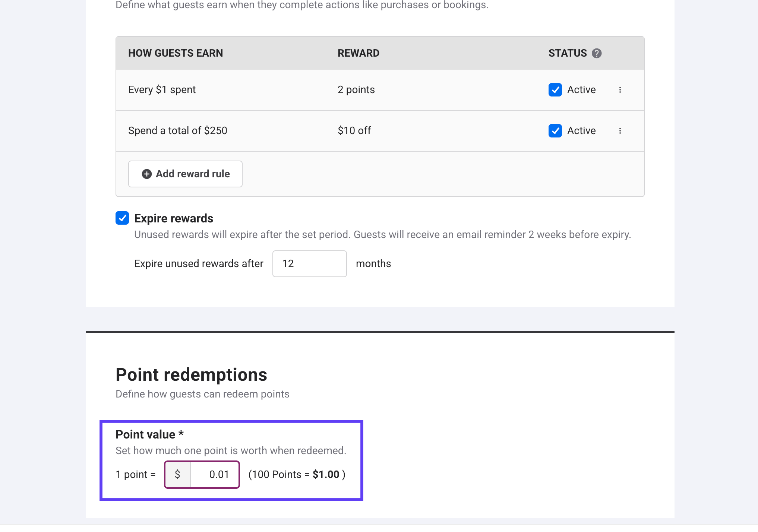Select the Spend a total of $250 row
Screen dimensions: 758x532
178,131
